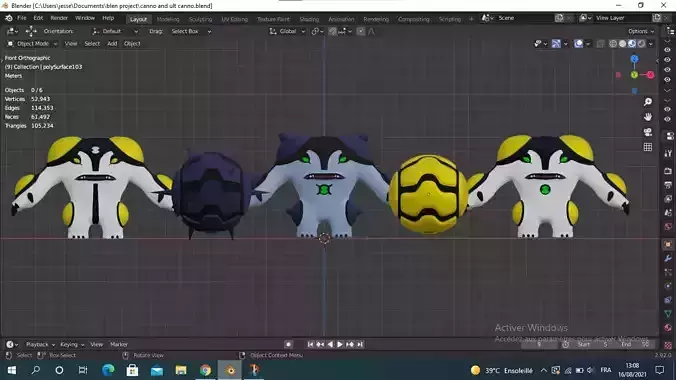Switch to the UV Editing workspace tab
Screen dimensions: 676x380
[x=235, y=19]
